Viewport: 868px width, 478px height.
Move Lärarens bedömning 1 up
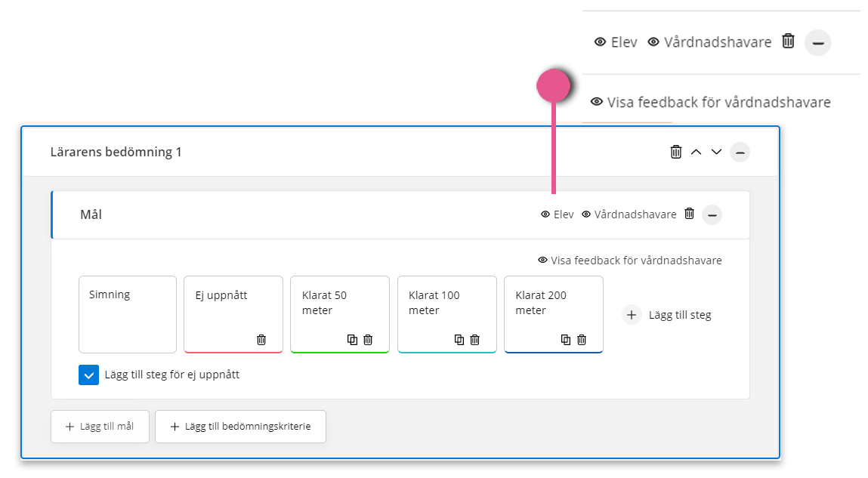click(x=697, y=152)
